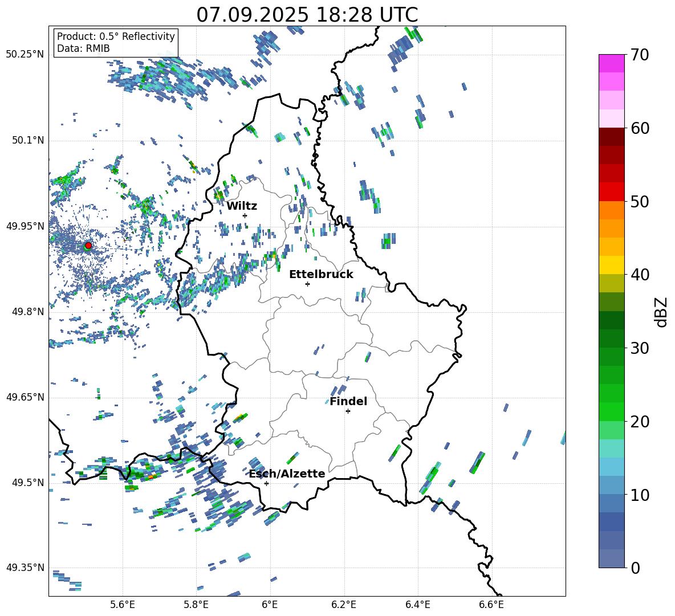Click the magenta top segment of colorbar
This screenshot has height=616, width=675.
(612, 63)
